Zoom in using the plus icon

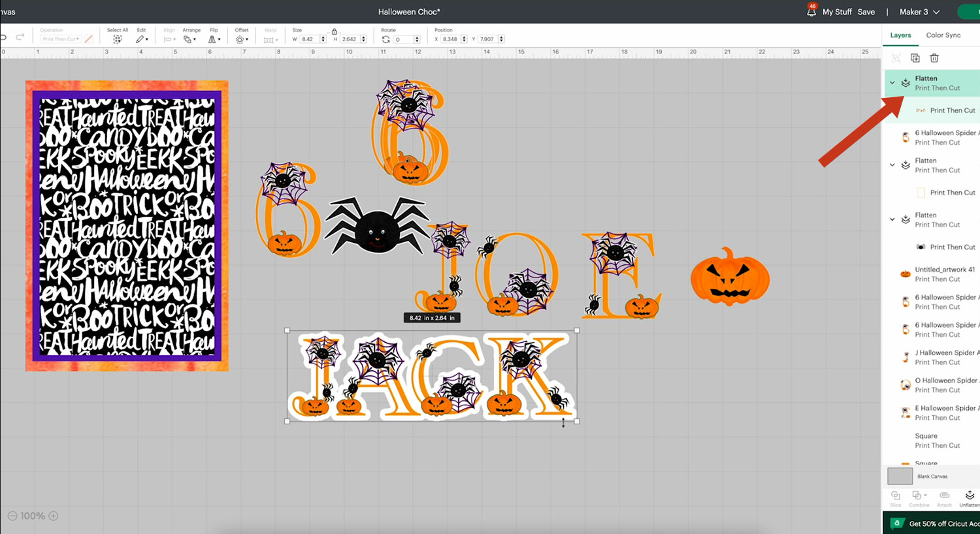(x=54, y=516)
